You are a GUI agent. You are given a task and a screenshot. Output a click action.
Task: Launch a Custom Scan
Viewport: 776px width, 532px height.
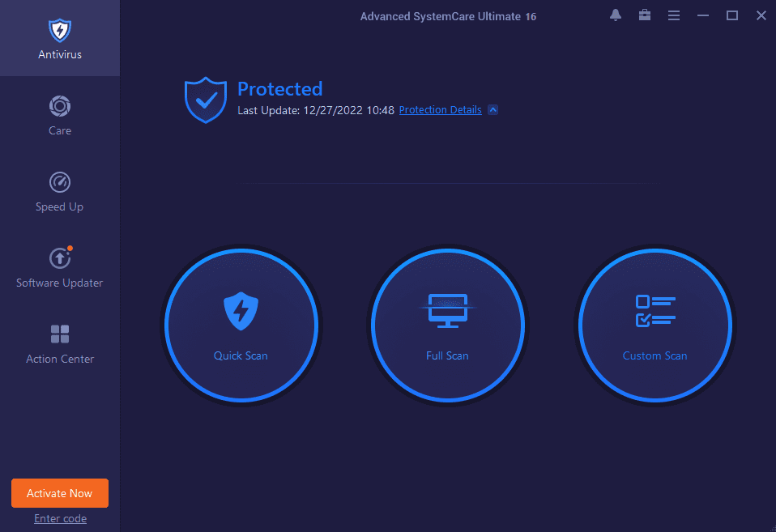(x=654, y=325)
